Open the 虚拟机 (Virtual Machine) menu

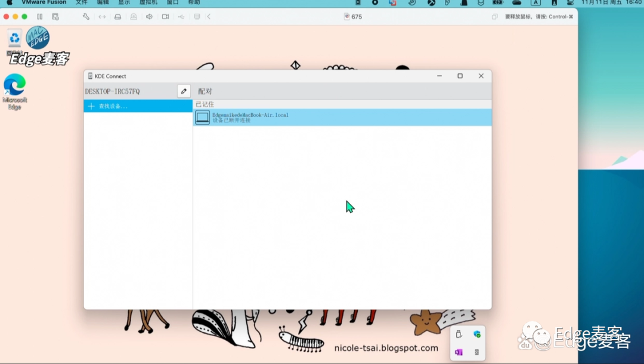(x=148, y=2)
